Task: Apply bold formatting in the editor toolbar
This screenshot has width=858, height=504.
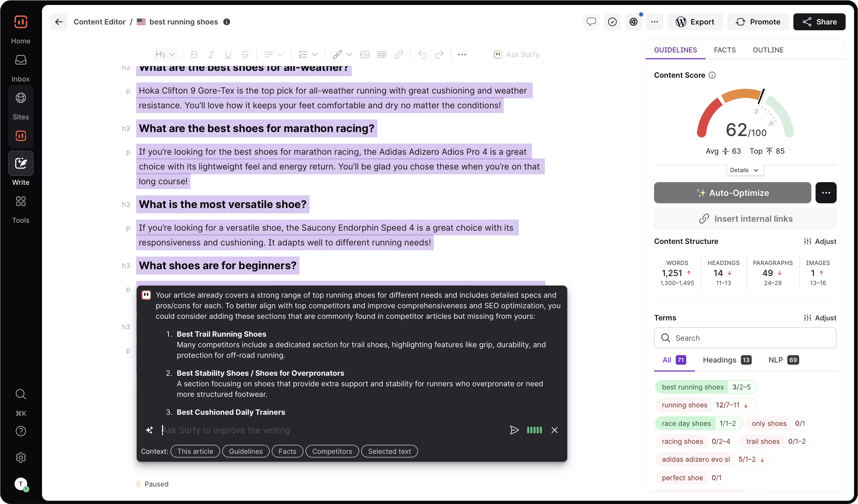Action: [194, 54]
